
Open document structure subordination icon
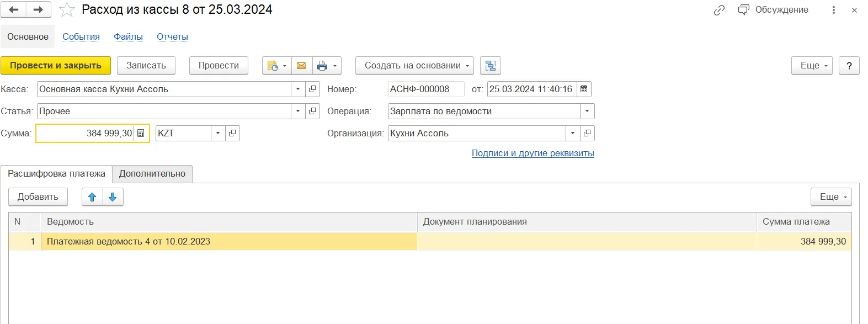490,66
